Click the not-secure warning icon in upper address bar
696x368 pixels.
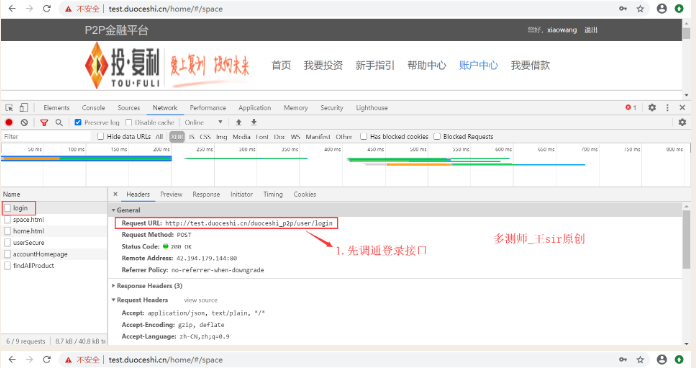68,9
